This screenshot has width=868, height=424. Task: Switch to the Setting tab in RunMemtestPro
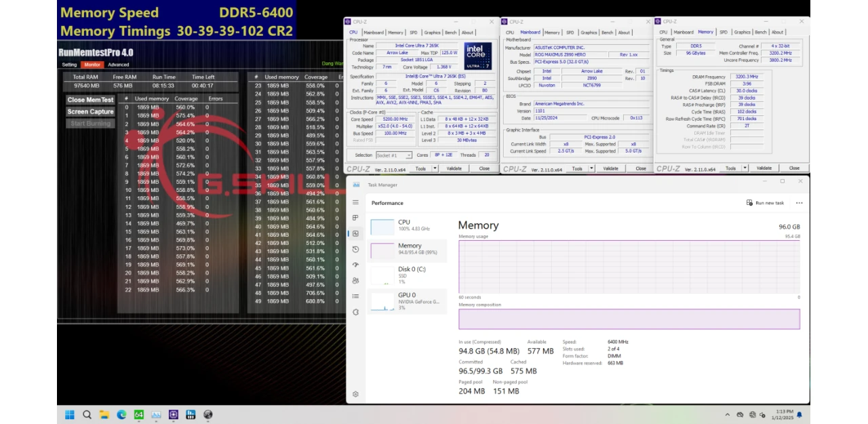click(x=69, y=64)
